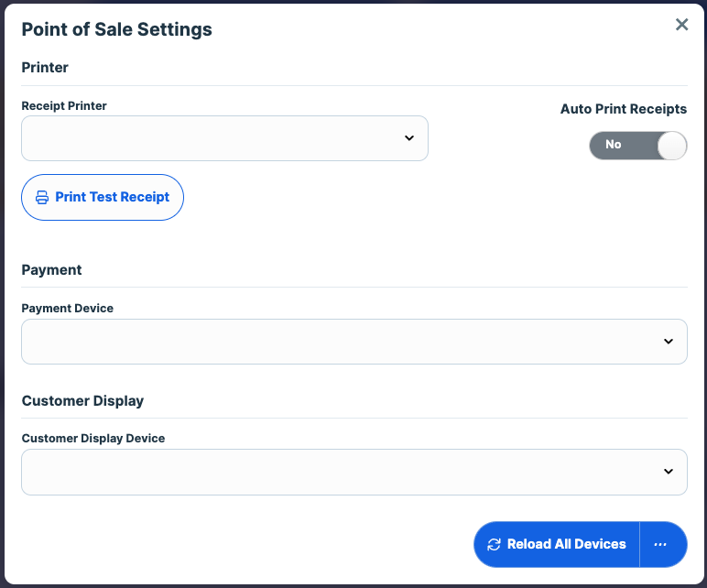Image resolution: width=707 pixels, height=588 pixels.
Task: Close the Point of Sale Settings dialog
Action: 681,25
